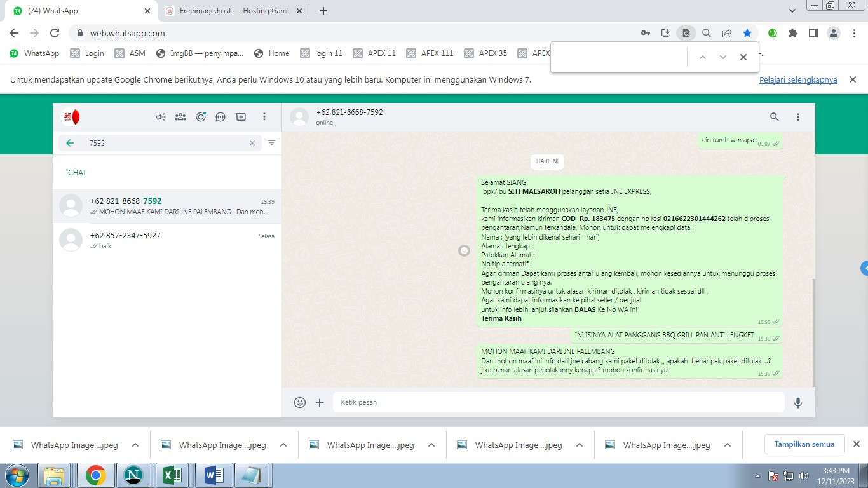Click message 'ciri rumh wrn apa'
868x488 pixels.
coord(740,141)
